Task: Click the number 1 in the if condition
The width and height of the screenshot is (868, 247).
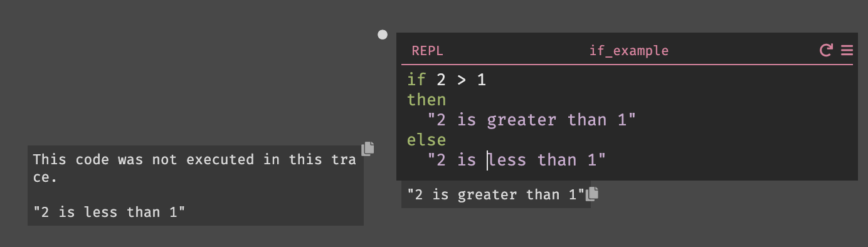Action: pyautogui.click(x=482, y=80)
